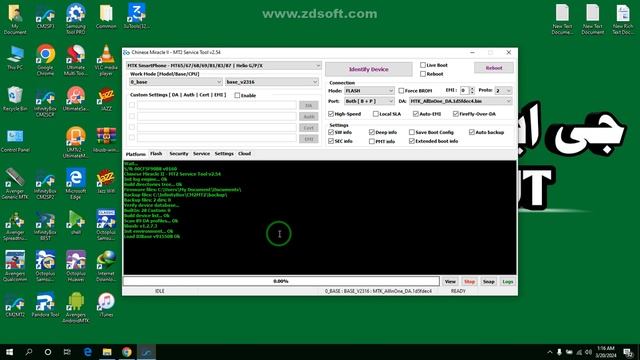The image size is (640, 360).
Task: Open Chrome from the taskbar
Action: [x=127, y=352]
